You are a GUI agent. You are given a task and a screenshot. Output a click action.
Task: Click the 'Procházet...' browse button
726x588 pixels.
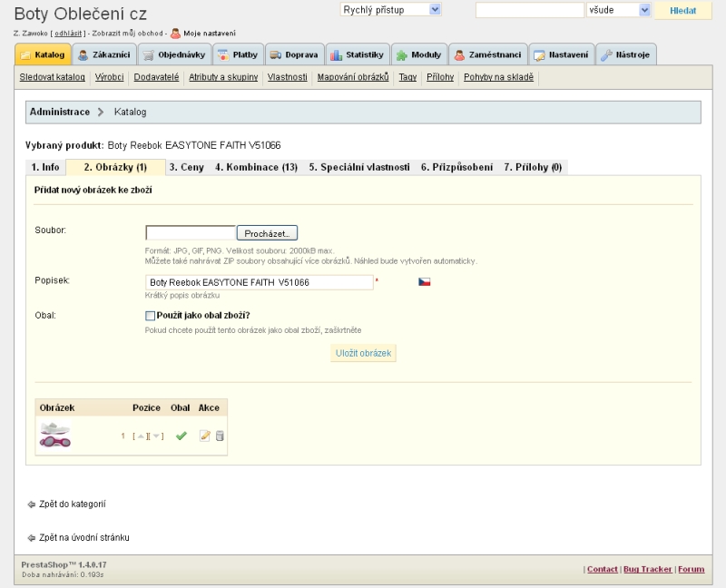coord(267,233)
